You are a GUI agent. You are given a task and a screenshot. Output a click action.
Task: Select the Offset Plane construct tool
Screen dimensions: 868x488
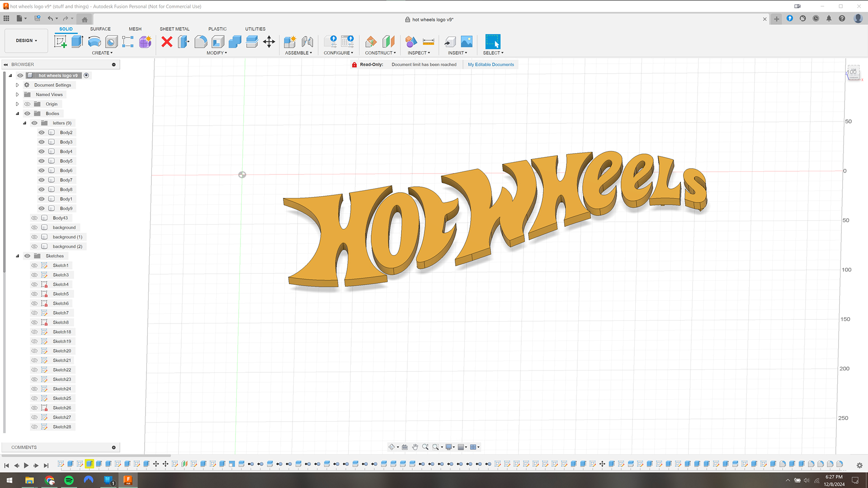pyautogui.click(x=371, y=42)
